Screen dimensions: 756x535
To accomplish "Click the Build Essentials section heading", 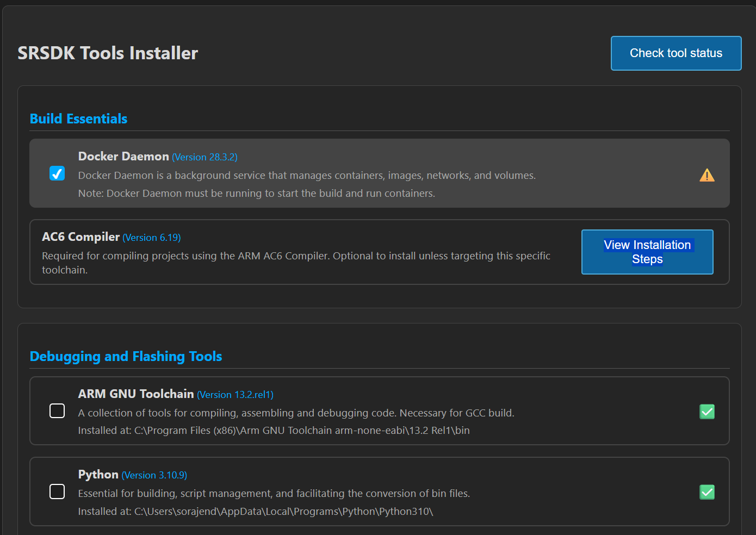I will coord(78,119).
